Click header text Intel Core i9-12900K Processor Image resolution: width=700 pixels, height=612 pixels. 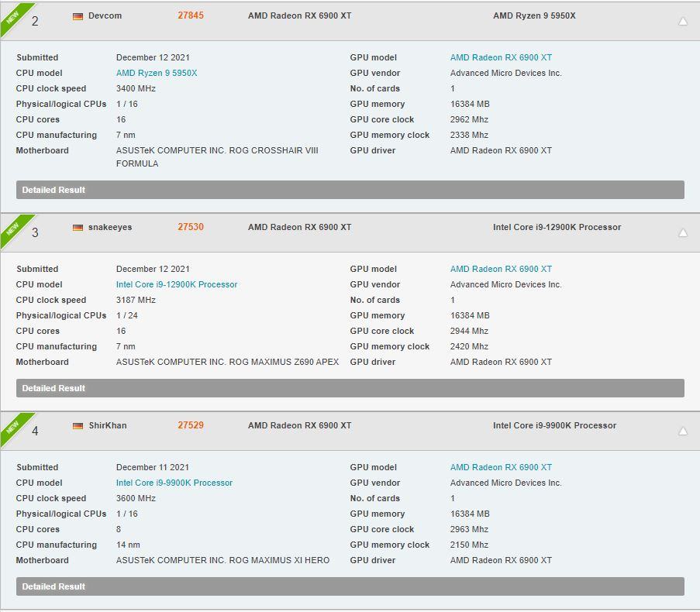[x=557, y=227]
